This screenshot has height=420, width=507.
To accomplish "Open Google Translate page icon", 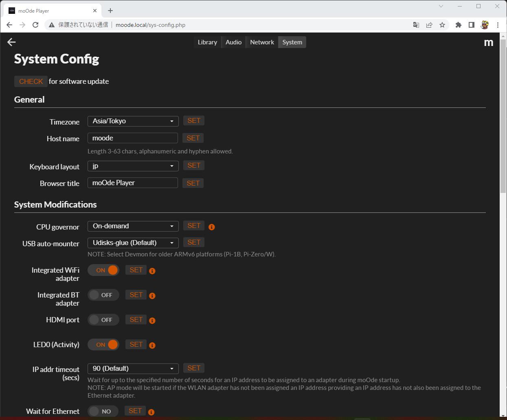I will pos(416,25).
